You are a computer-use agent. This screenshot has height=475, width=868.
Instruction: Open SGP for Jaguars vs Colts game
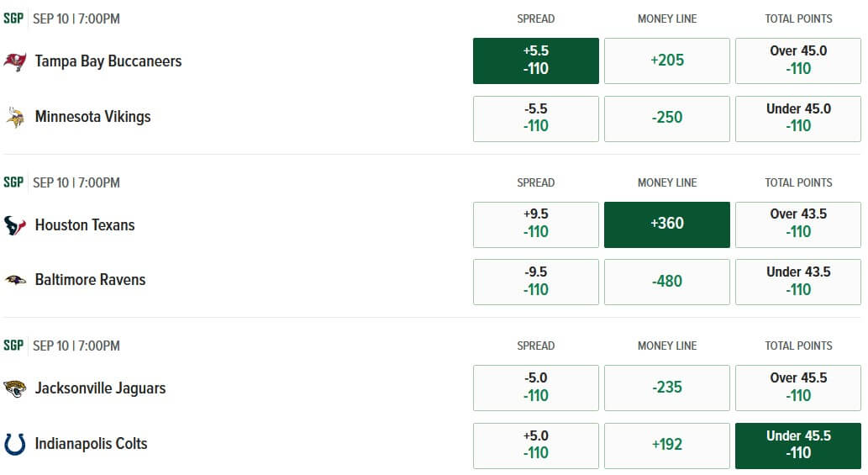click(x=13, y=346)
